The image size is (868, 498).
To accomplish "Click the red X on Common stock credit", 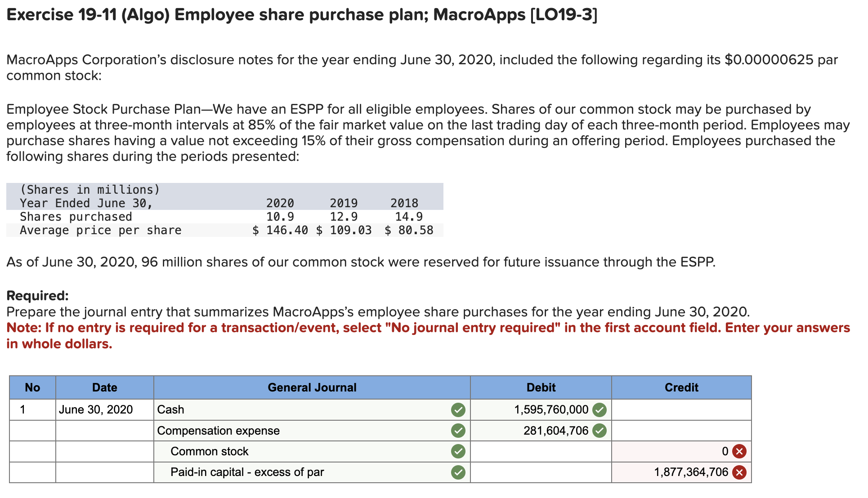I will click(x=739, y=451).
